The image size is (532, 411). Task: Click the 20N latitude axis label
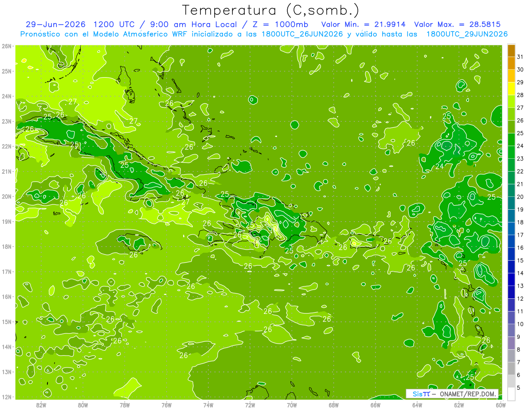pos(7,196)
